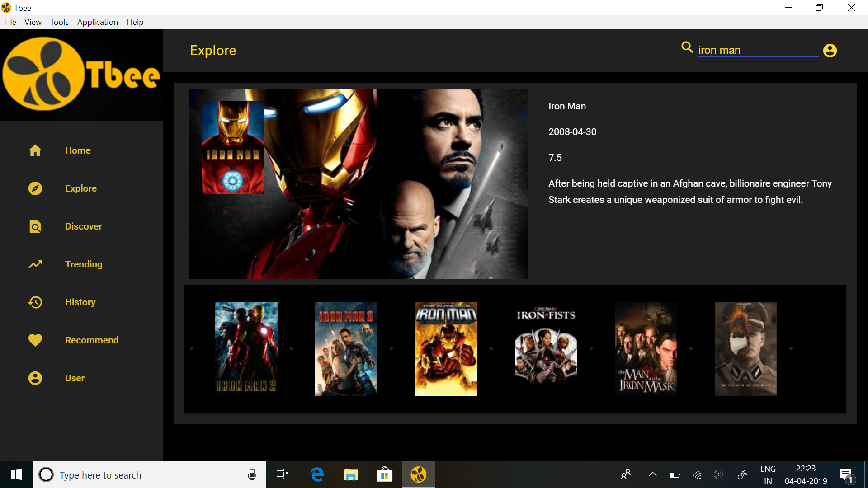The height and width of the screenshot is (488, 868).
Task: Click the 'Iron Man' title text
Action: coord(567,106)
